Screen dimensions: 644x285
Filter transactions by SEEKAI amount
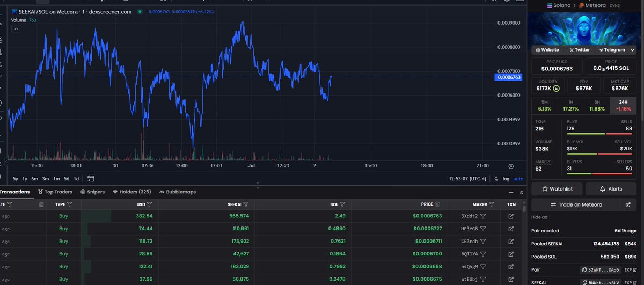coord(246,204)
